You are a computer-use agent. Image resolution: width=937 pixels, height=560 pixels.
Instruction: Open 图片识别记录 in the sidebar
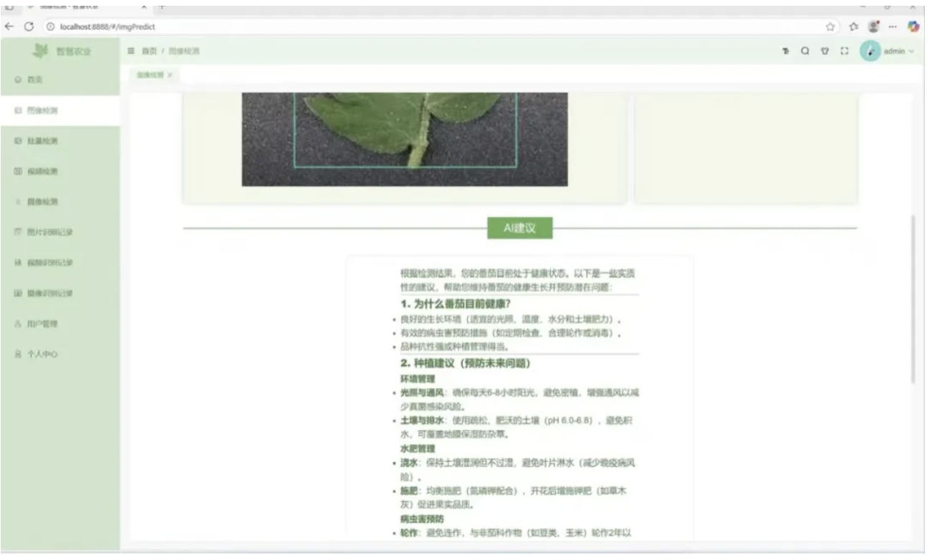tap(60, 232)
